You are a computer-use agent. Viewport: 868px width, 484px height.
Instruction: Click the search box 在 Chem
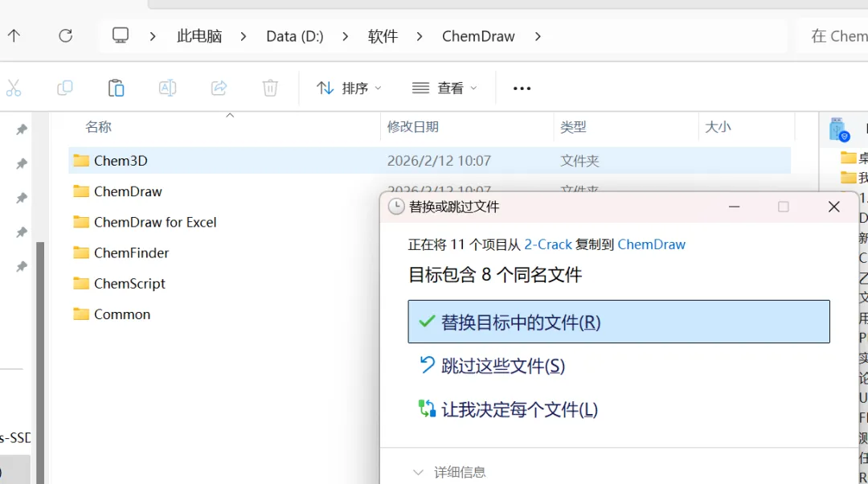tap(833, 36)
